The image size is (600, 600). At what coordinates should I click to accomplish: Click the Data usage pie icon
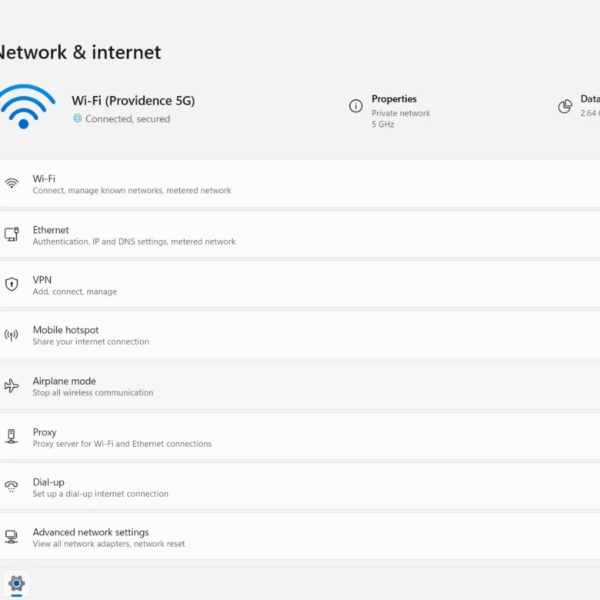pyautogui.click(x=564, y=106)
